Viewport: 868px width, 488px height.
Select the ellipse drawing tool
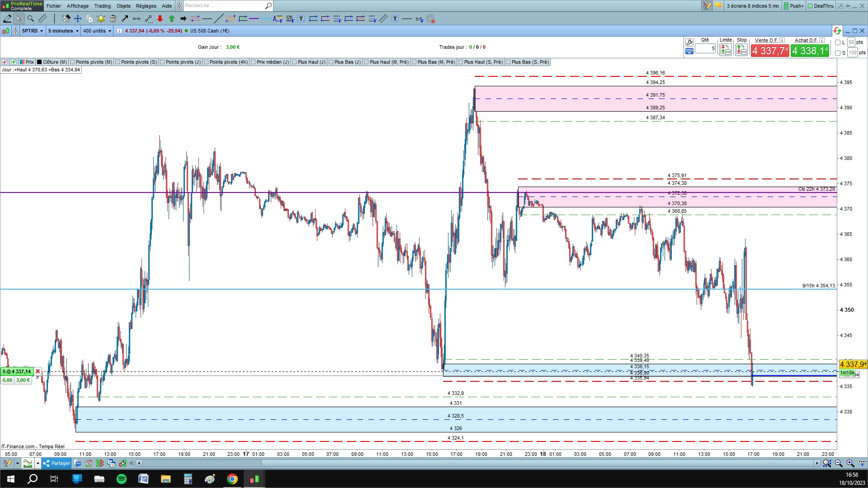click(231, 19)
